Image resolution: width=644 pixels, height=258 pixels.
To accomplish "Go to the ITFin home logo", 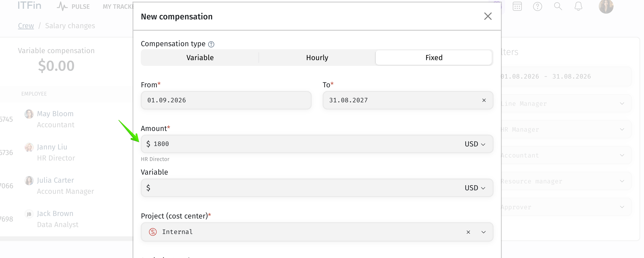I will click(30, 6).
